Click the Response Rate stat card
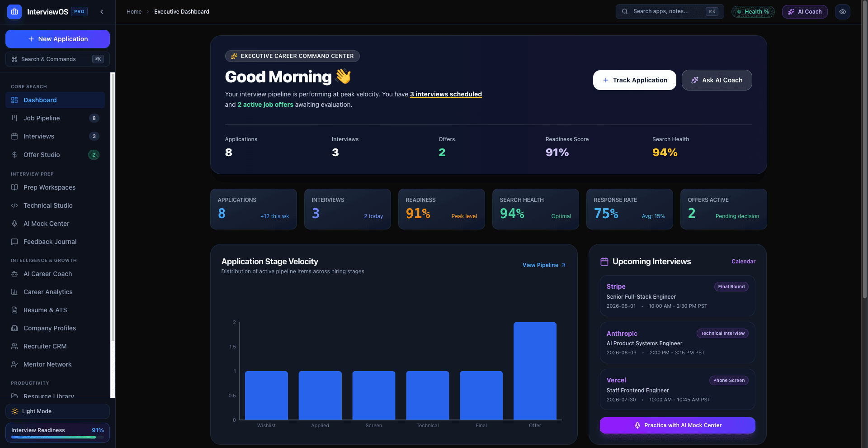Viewport: 868px width, 448px height. click(x=630, y=209)
